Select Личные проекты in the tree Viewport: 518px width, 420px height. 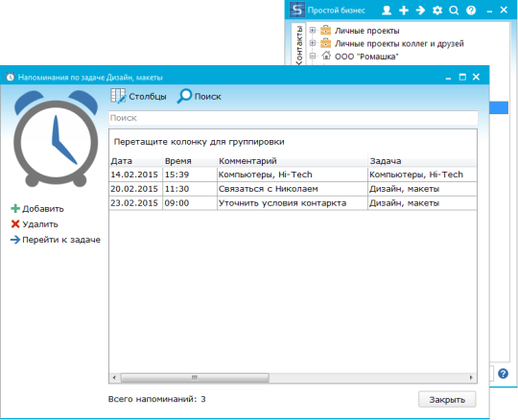pos(366,31)
